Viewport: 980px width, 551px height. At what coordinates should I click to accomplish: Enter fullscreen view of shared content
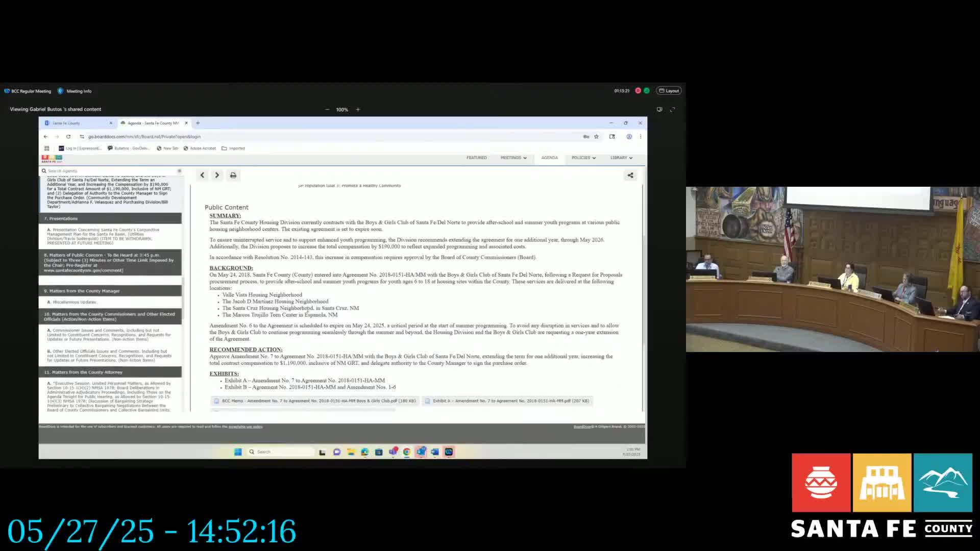coord(672,109)
